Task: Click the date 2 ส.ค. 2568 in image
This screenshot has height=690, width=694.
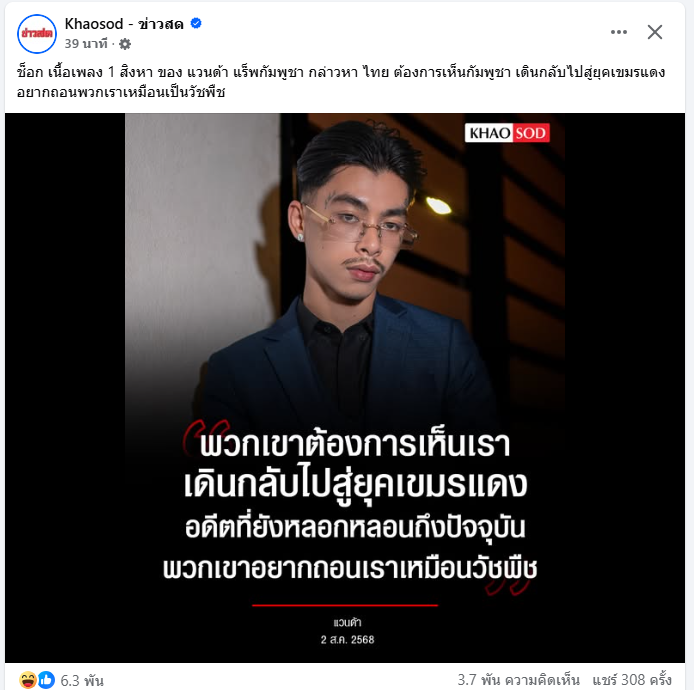Action: (347, 640)
